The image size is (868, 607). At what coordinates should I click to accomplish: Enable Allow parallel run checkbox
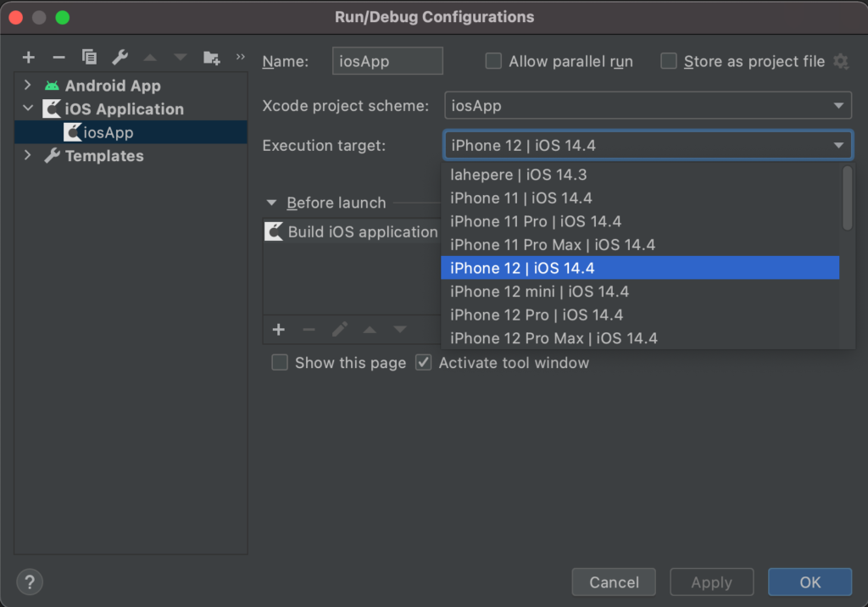pos(493,61)
